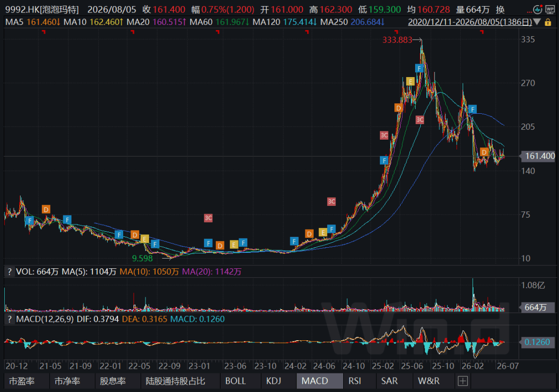
Task: Click the 3C event marker above 23-01
Action: [x=208, y=218]
